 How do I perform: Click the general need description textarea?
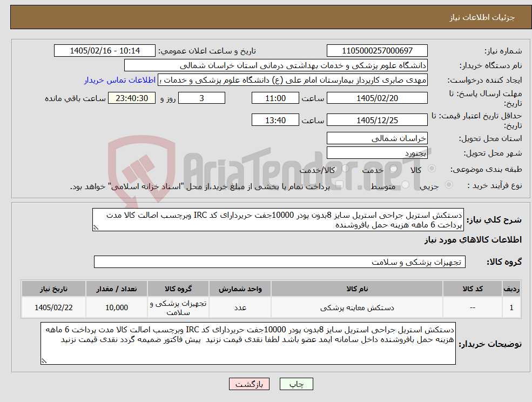(x=278, y=220)
